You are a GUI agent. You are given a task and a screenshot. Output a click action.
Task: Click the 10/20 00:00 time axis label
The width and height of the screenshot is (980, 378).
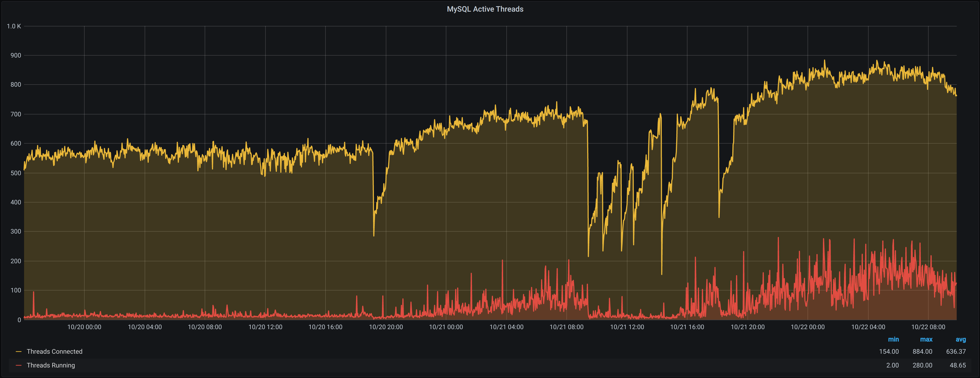tap(84, 327)
